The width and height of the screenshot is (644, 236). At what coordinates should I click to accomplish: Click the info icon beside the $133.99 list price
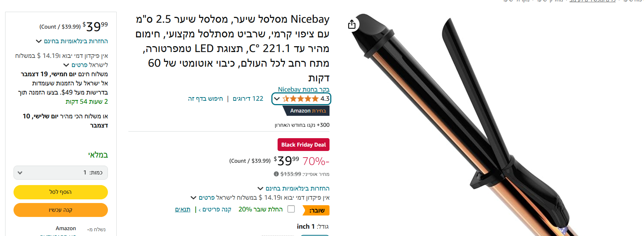(x=276, y=174)
